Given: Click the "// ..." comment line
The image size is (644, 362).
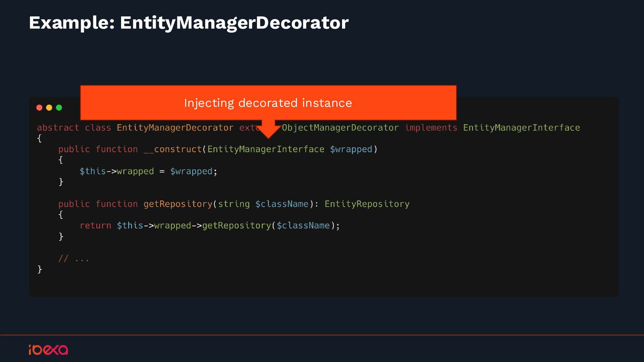Looking at the screenshot, I should click(73, 259).
